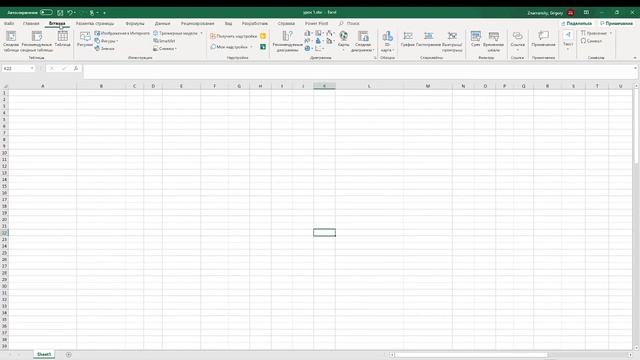Viewport: 640px width, 360px height.
Task: Switch to the Formulas (Формулы) tab
Action: (135, 24)
